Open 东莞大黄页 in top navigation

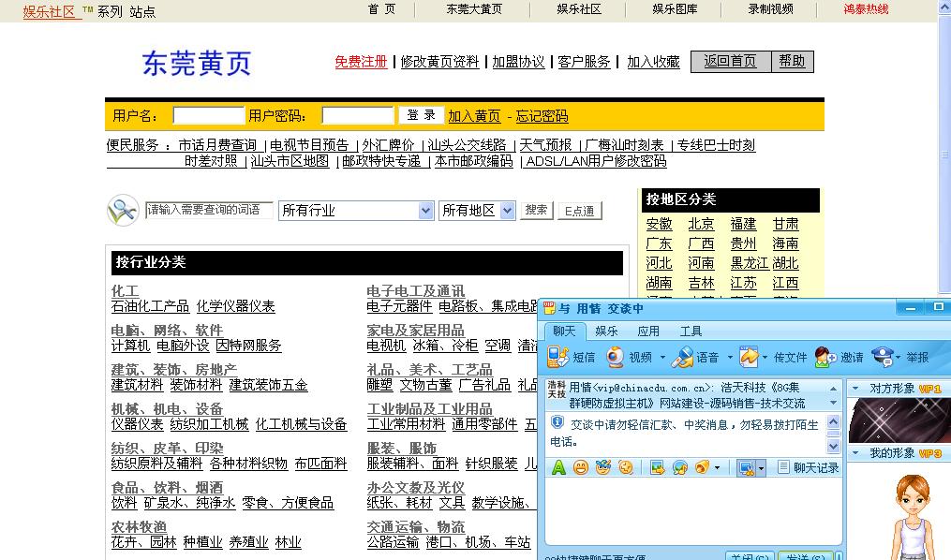tap(474, 9)
